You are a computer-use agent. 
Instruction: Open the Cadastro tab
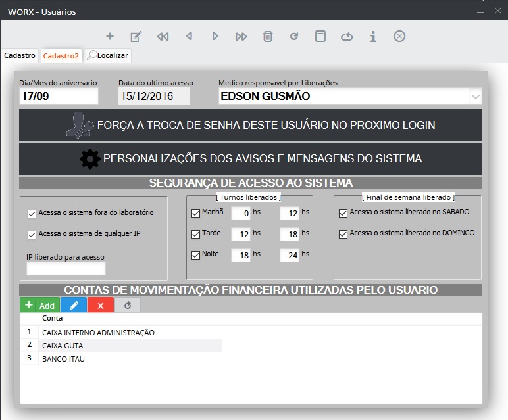coord(20,55)
